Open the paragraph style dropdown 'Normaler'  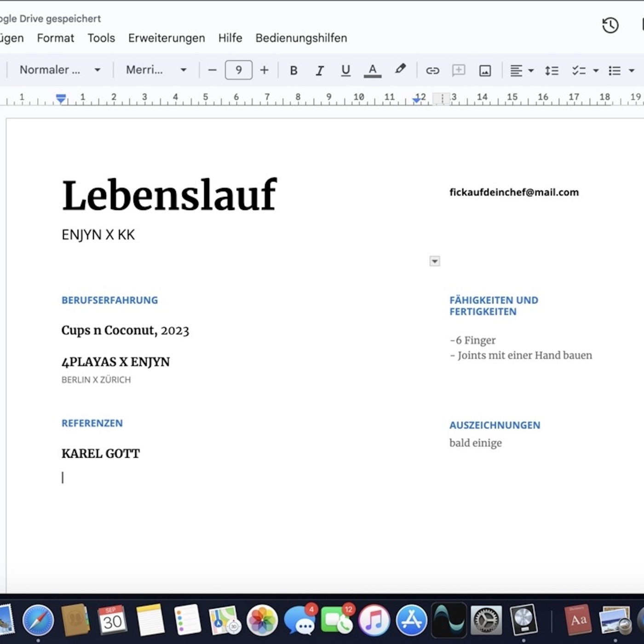click(60, 70)
